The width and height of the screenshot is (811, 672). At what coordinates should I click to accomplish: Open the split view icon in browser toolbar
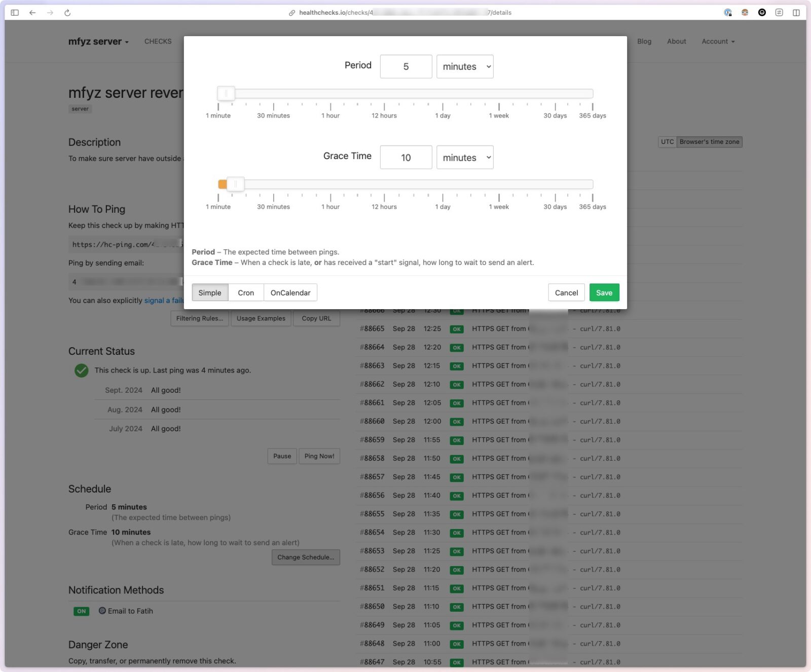coord(796,13)
